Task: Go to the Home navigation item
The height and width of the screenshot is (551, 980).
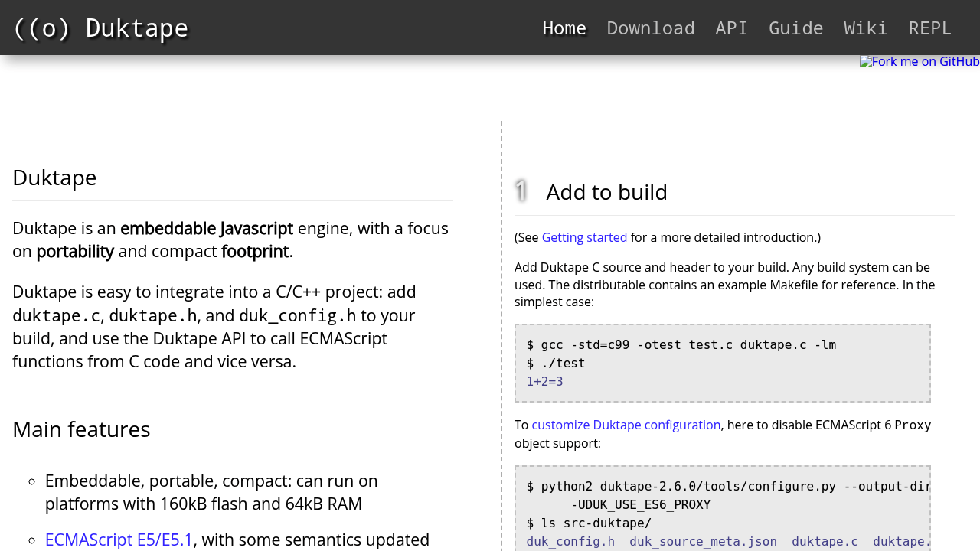Action: (563, 28)
